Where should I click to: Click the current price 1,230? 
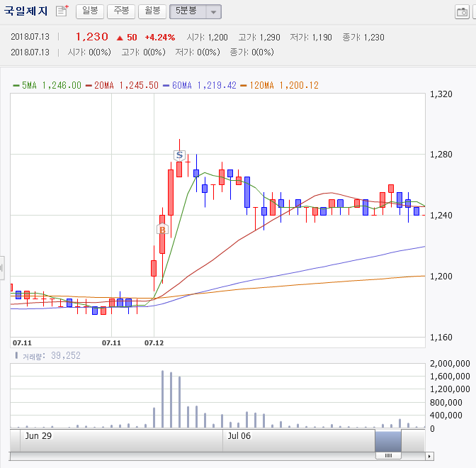tap(91, 37)
